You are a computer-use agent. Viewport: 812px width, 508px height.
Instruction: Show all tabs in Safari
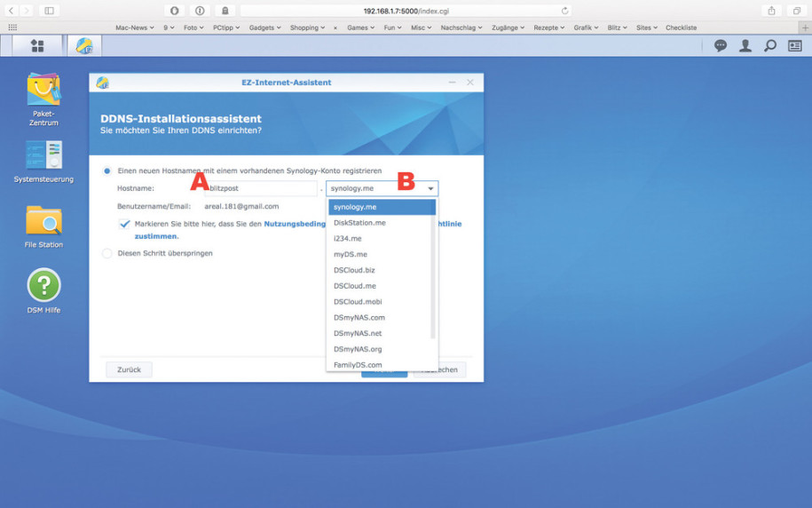[796, 11]
